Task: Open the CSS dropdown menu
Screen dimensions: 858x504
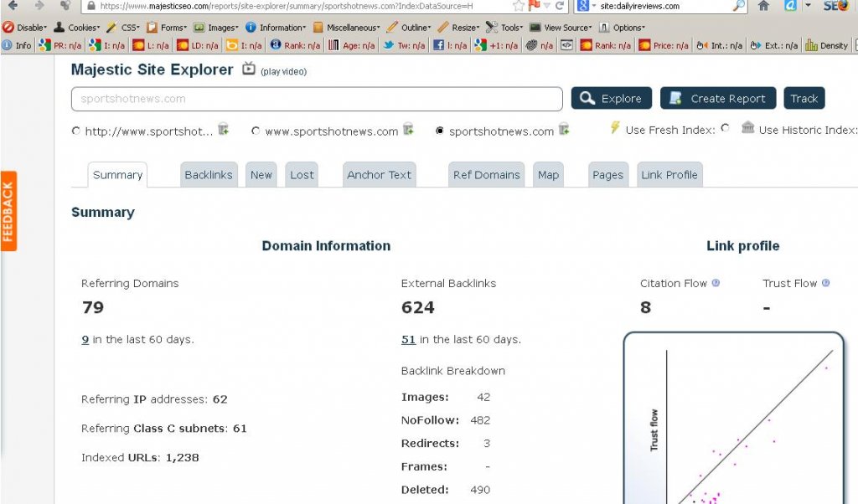Action: point(123,28)
